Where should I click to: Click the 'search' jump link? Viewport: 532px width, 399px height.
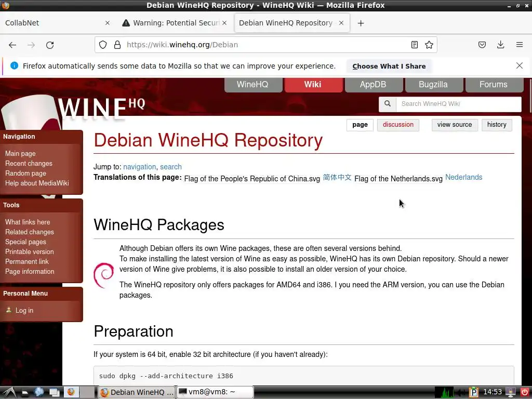coord(170,167)
